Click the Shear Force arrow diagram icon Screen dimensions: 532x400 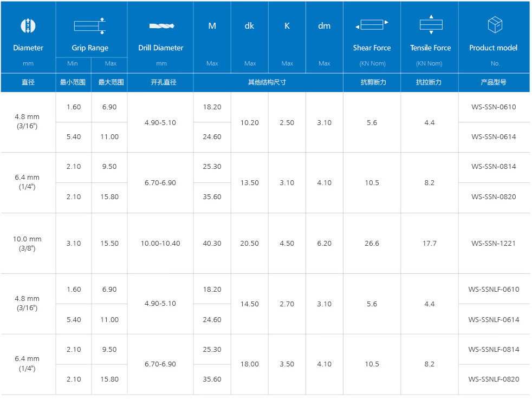(x=372, y=24)
